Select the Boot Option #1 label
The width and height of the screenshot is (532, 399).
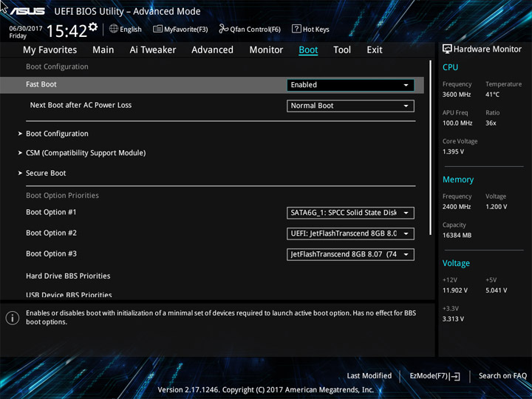point(51,212)
